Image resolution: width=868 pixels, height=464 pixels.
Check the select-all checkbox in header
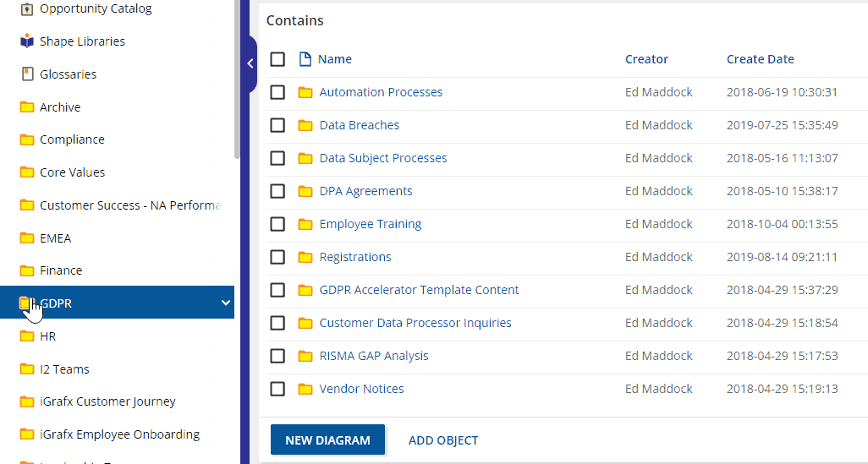[x=277, y=59]
